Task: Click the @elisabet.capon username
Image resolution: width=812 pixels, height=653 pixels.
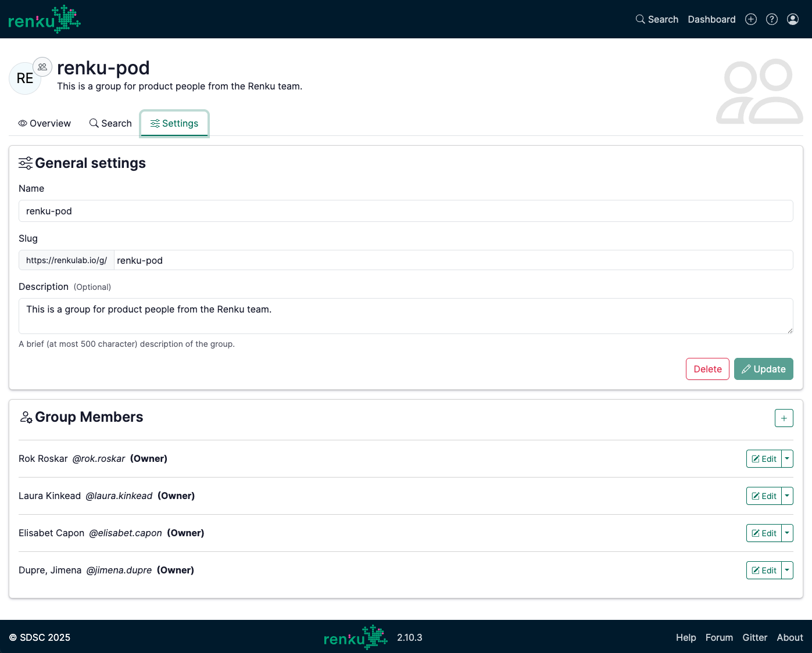Action: [126, 533]
